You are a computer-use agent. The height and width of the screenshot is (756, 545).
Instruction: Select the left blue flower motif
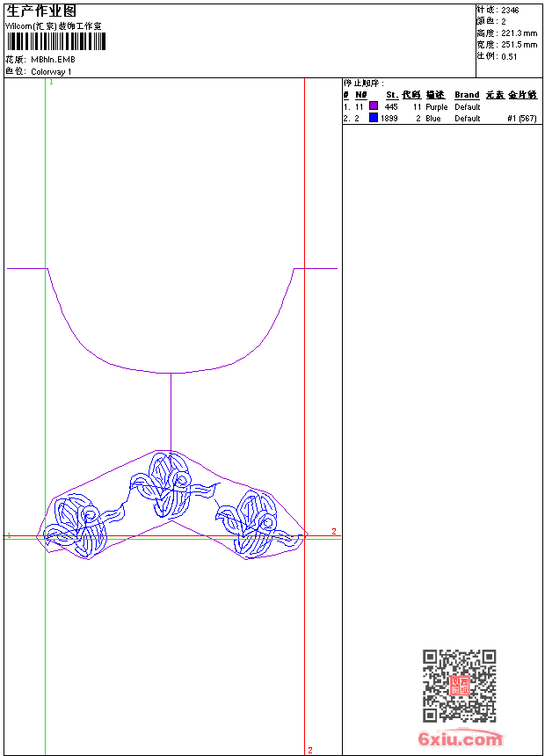pos(81,525)
